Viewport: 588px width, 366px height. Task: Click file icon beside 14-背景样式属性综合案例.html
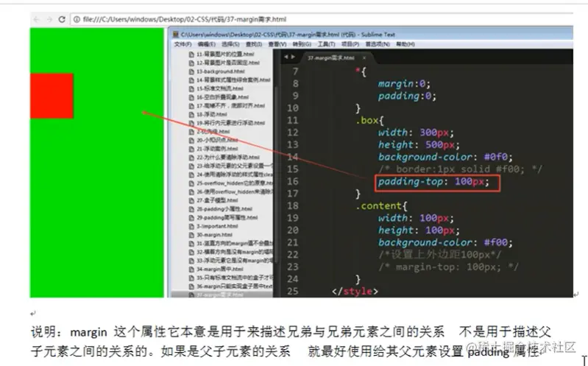[x=191, y=80]
